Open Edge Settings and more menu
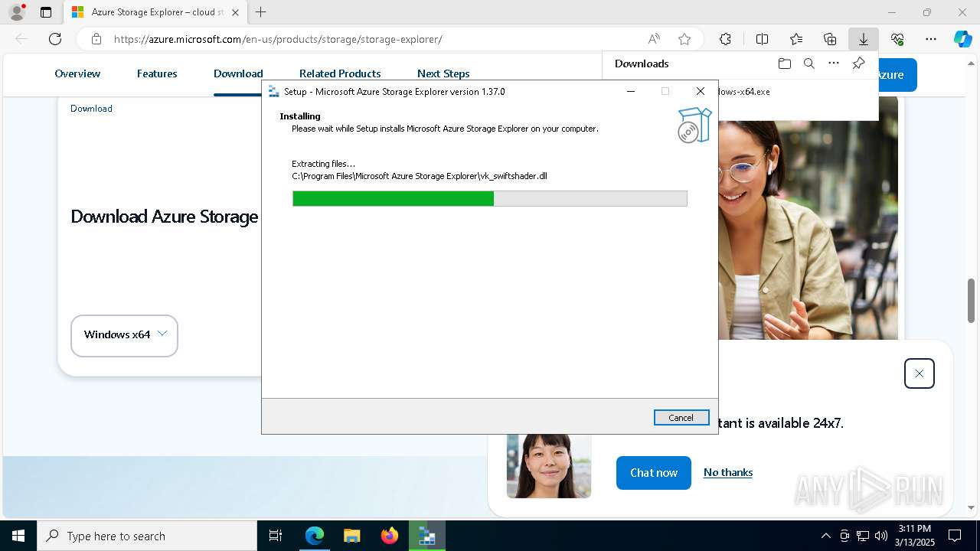The image size is (980, 551). point(931,39)
